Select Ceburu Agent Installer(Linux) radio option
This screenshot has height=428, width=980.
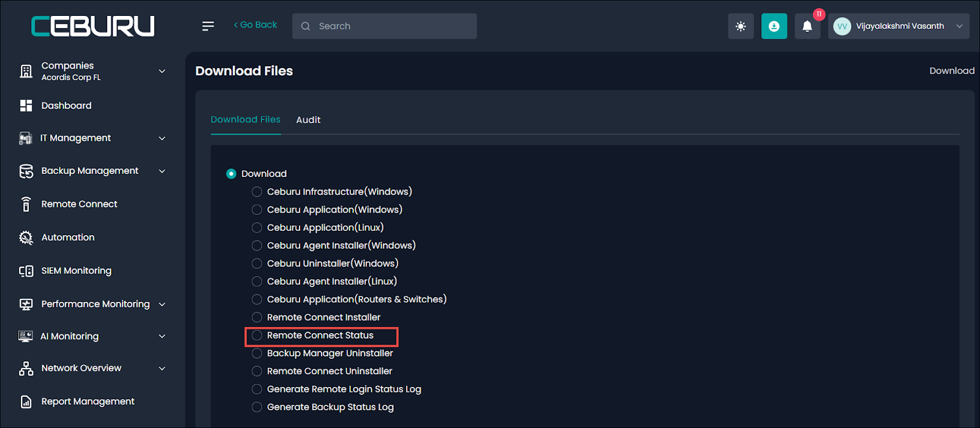[257, 282]
